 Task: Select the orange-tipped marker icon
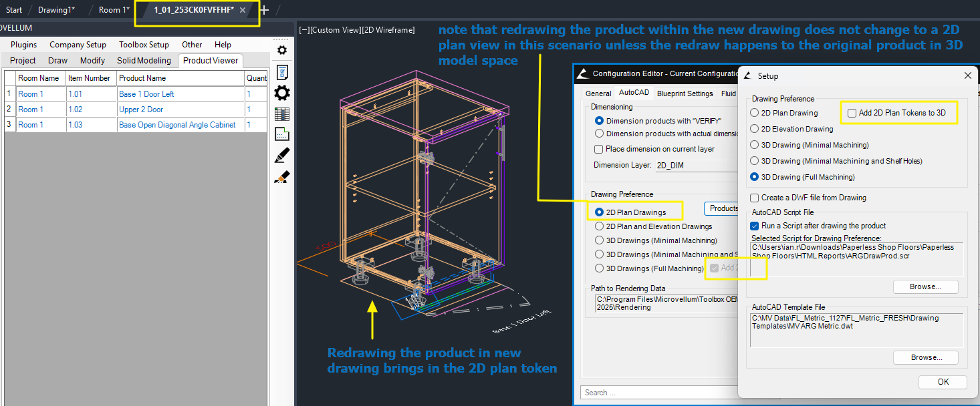[x=282, y=177]
